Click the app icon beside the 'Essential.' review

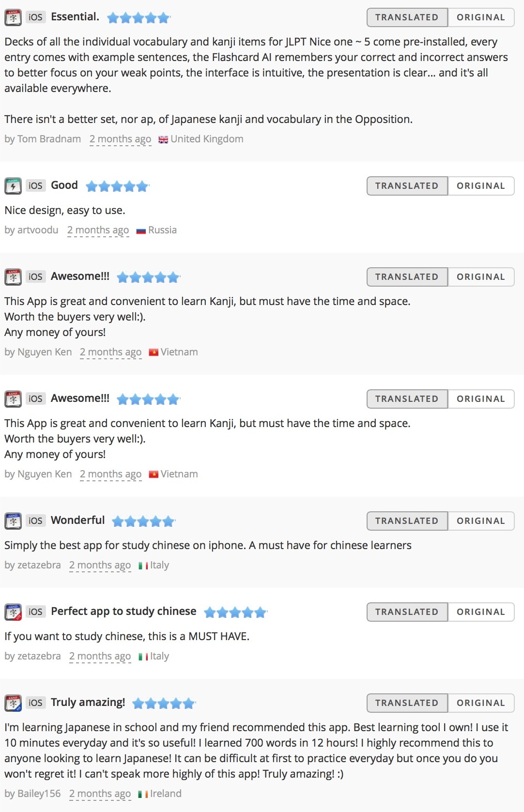(13, 17)
